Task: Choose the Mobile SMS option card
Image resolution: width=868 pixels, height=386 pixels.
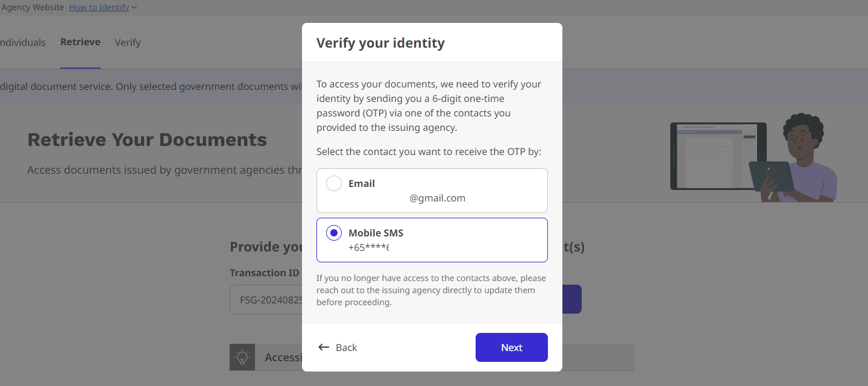Action: (x=432, y=240)
